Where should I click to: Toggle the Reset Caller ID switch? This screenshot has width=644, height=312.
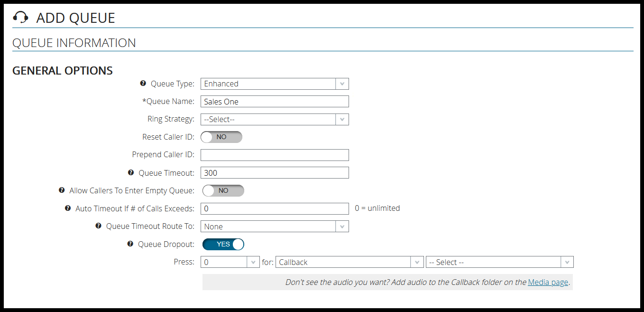pos(221,137)
